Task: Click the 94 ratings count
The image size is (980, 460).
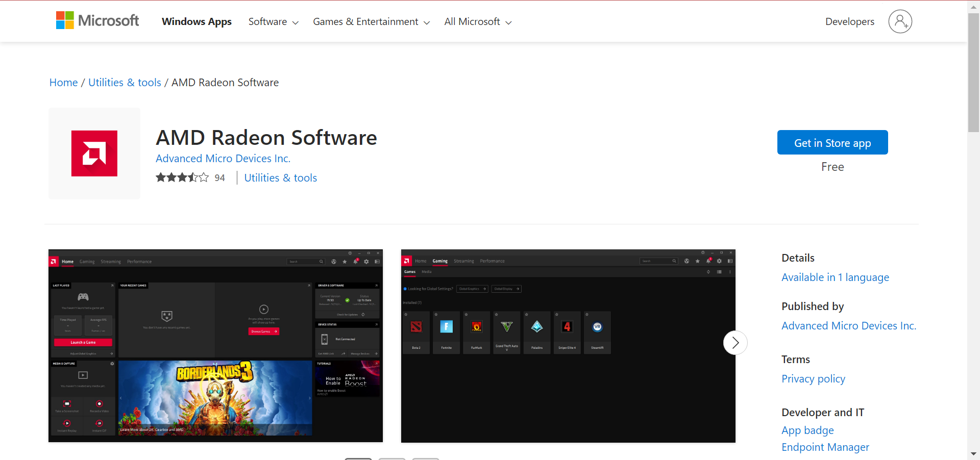Action: [x=219, y=177]
